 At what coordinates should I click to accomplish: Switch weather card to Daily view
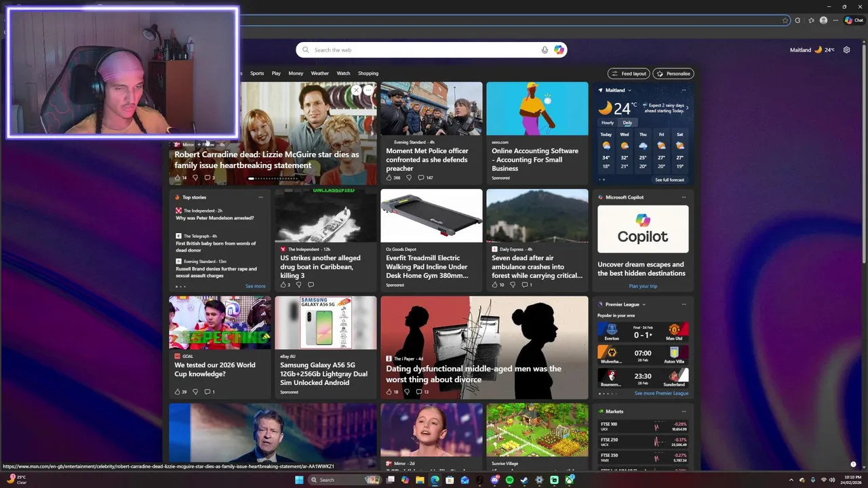point(627,123)
